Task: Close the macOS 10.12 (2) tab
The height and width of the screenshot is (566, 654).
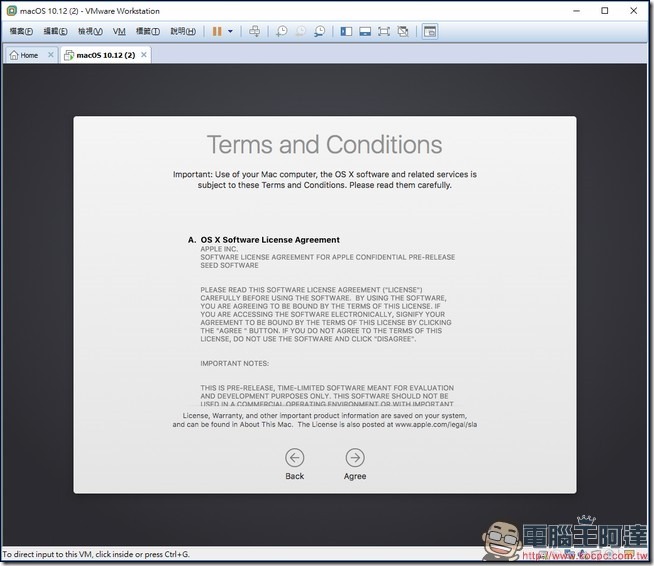Action: click(143, 55)
